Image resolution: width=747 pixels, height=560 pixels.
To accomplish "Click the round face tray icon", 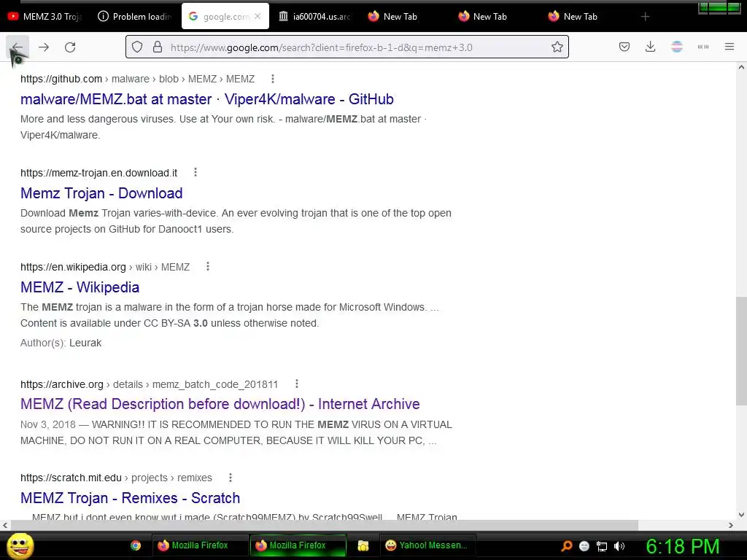I will (x=584, y=546).
